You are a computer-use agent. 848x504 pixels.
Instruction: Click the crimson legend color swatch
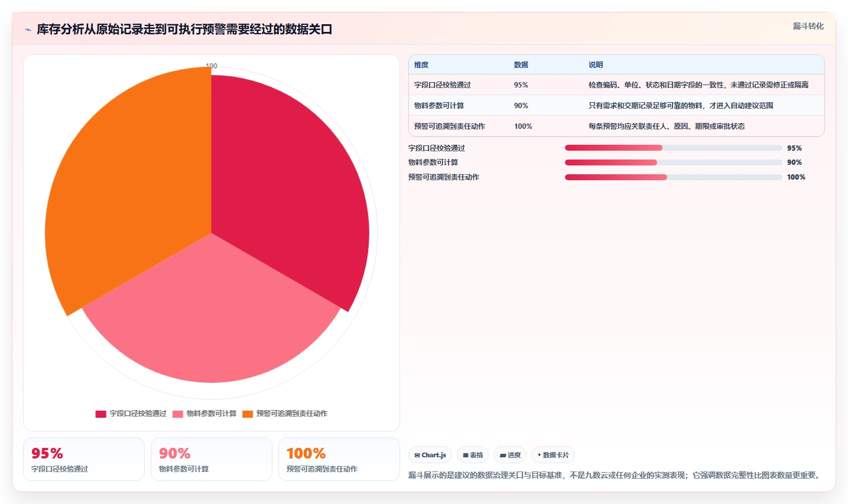click(x=101, y=414)
